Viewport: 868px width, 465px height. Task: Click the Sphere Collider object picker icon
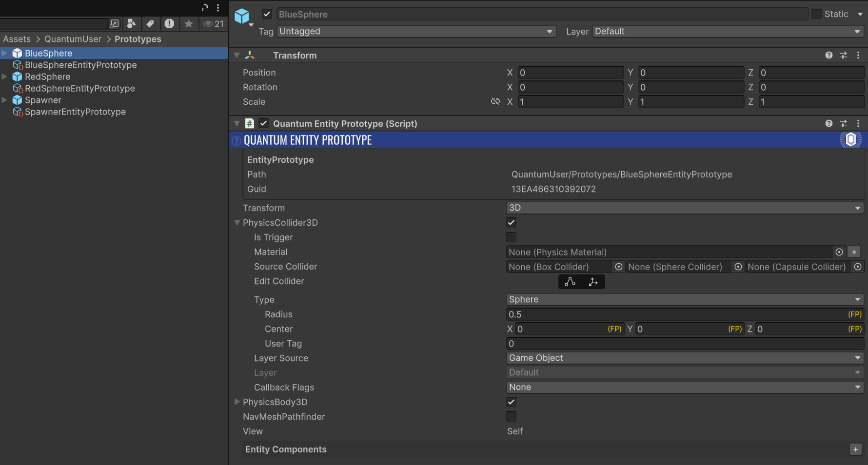point(738,267)
